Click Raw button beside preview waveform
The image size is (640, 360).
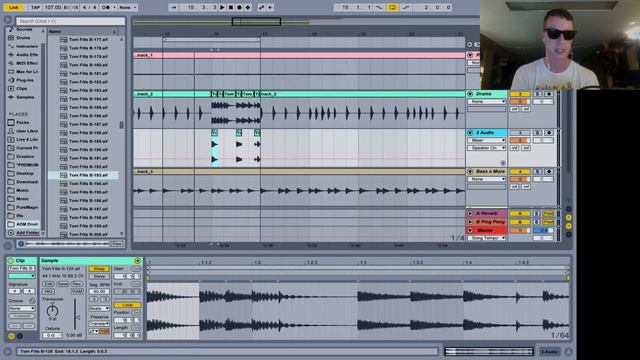[117, 244]
